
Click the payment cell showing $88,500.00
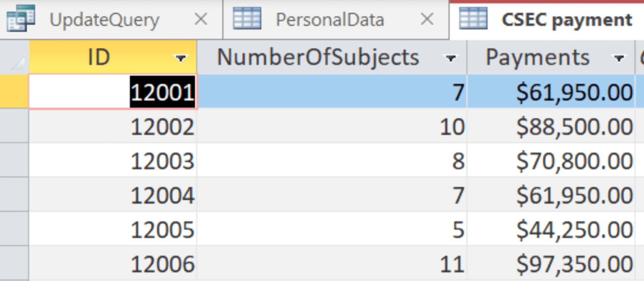tap(574, 127)
